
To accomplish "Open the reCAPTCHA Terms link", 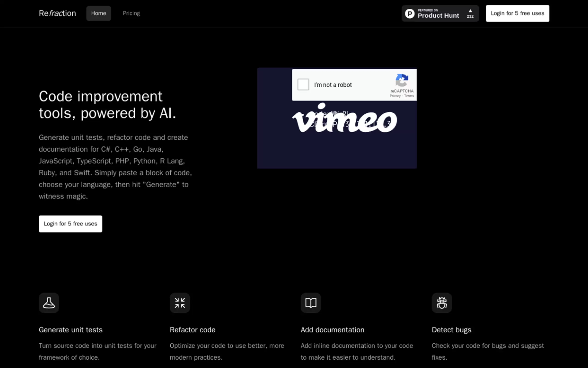I will coord(409,96).
